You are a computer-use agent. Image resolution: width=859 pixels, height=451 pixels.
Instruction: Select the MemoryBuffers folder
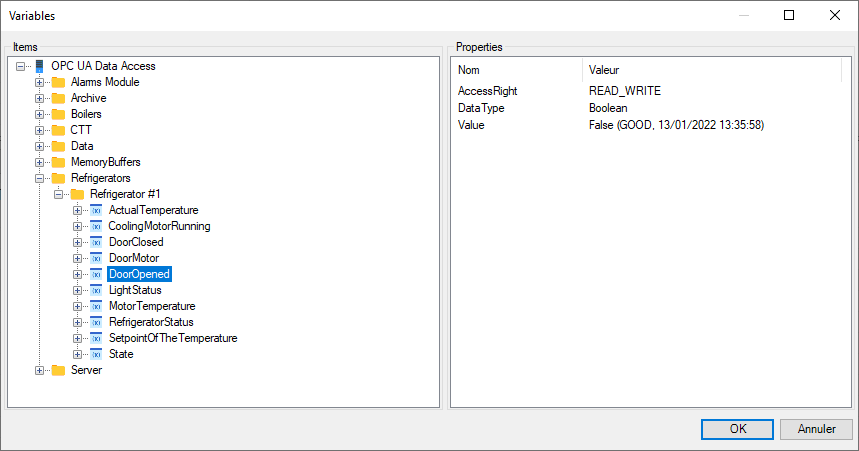point(105,162)
